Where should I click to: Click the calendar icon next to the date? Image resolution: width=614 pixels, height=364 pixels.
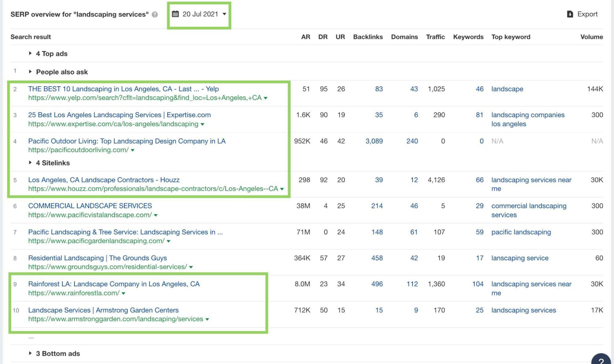coord(175,14)
